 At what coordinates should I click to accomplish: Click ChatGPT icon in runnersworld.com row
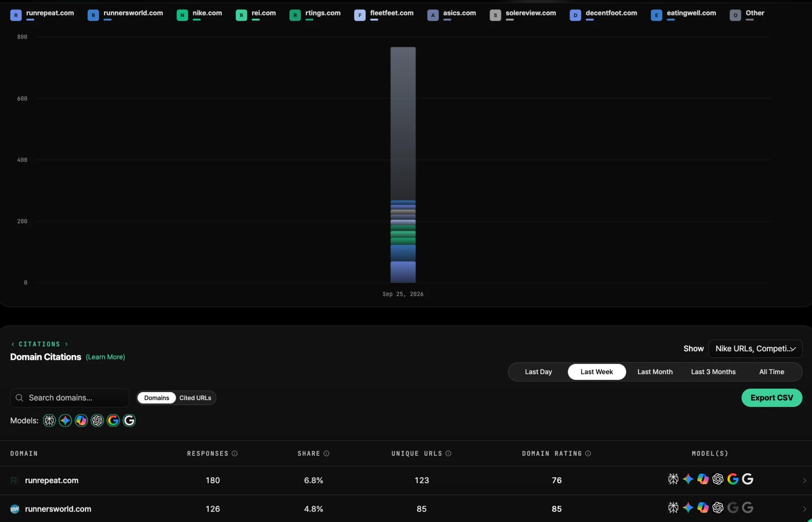(x=718, y=508)
